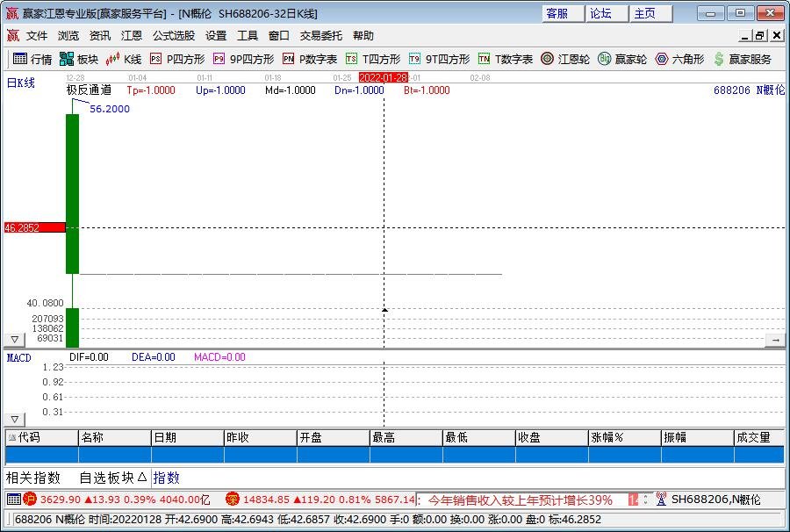The width and height of the screenshot is (790, 532).
Task: Click the red news ticker flag icon
Action: click(x=633, y=500)
